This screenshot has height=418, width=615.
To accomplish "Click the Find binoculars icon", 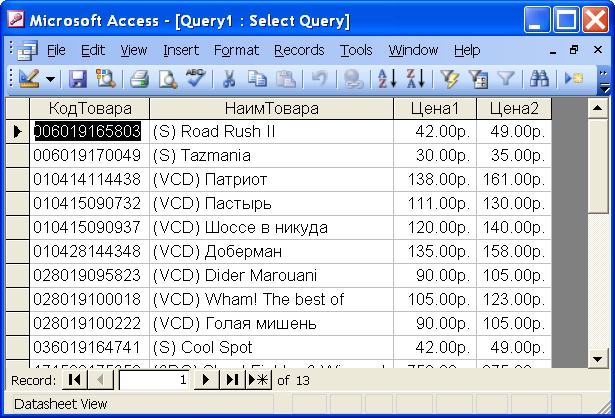I will (x=539, y=79).
